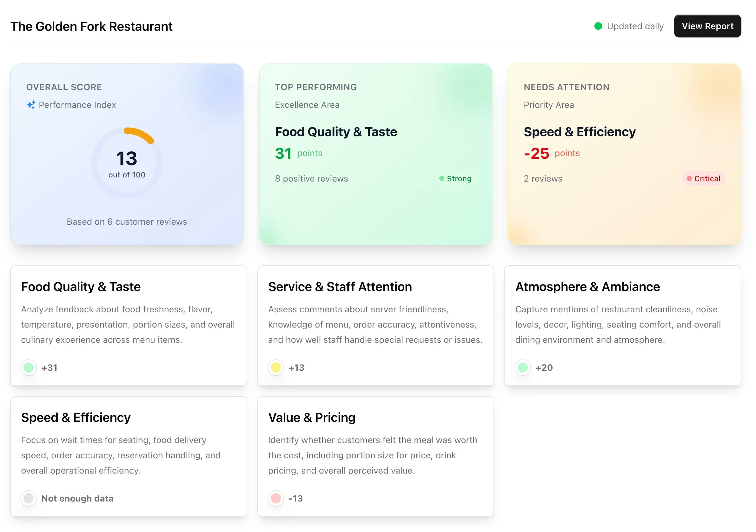
Task: Click the OVERALL SCORE label
Action: coord(64,87)
